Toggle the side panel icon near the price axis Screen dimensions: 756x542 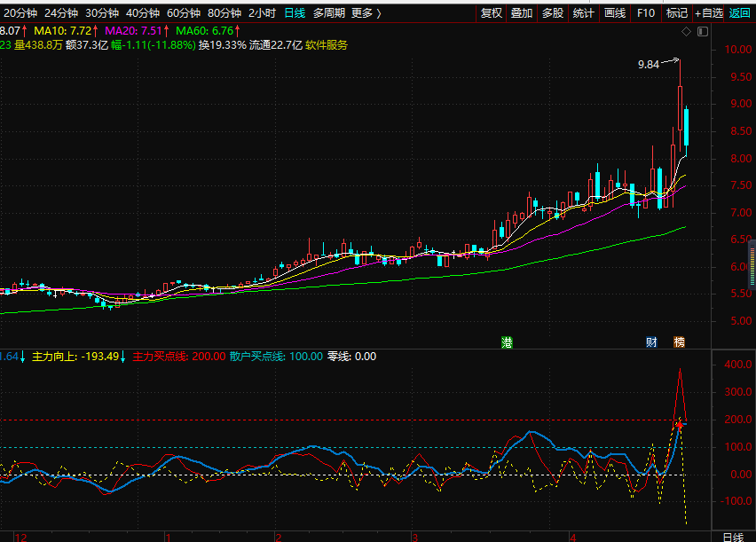click(x=703, y=32)
